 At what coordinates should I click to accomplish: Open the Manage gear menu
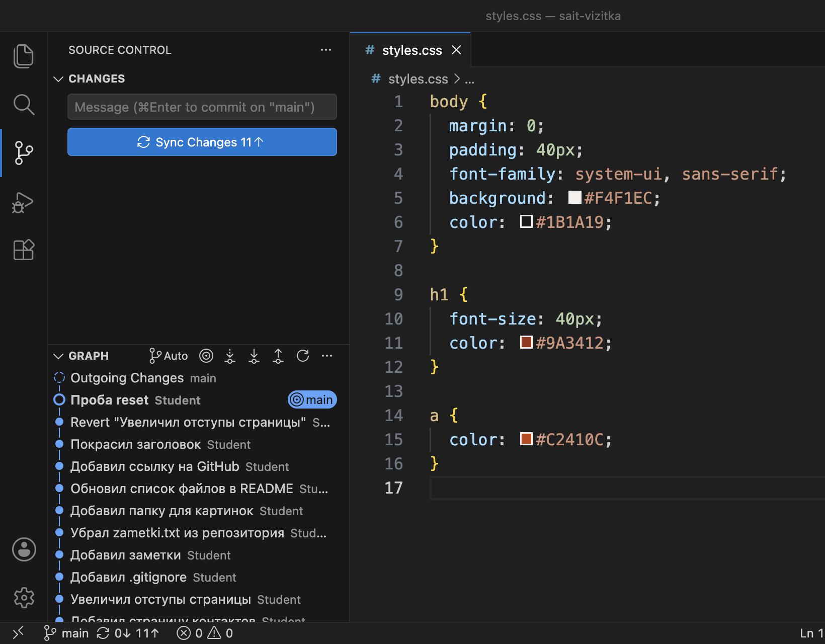coord(24,598)
